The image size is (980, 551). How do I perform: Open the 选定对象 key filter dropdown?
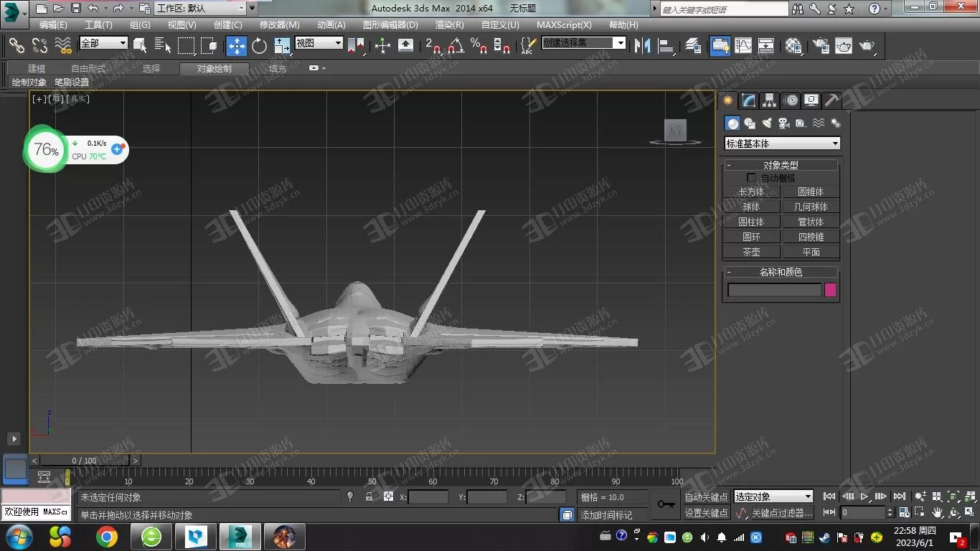point(773,496)
